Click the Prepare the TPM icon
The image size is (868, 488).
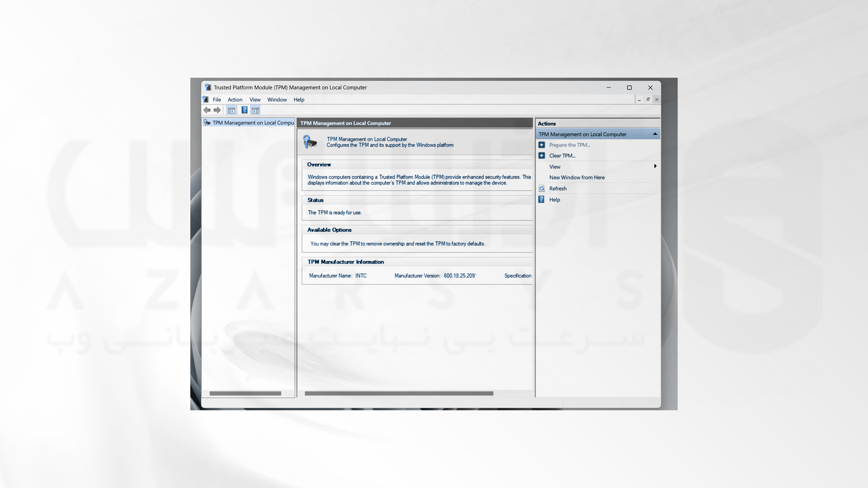(542, 145)
